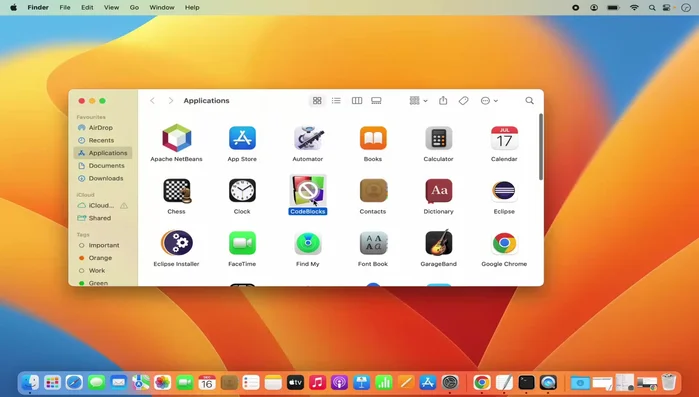The height and width of the screenshot is (397, 699).
Task: Open the More actions ellipsis dropdown
Action: 489,101
